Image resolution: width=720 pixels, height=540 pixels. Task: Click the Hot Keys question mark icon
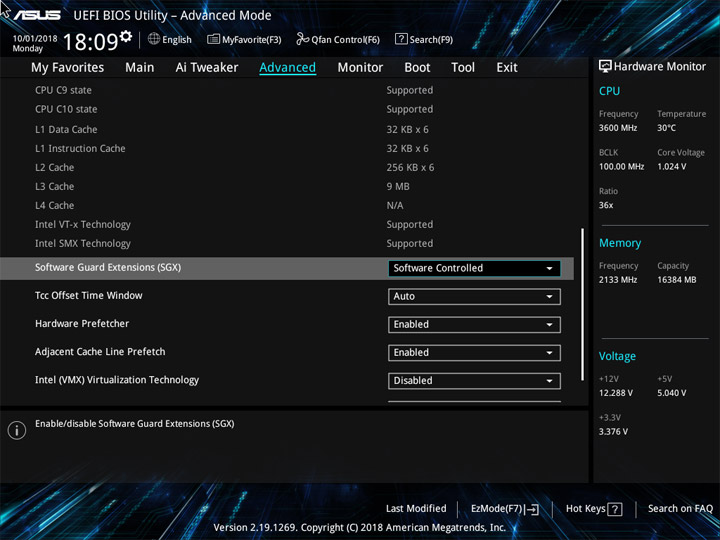point(615,509)
